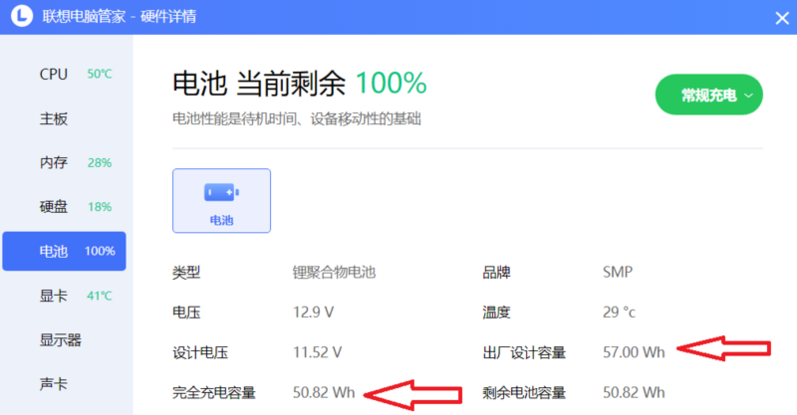Click the 57.00 Wh factory design capacity value

click(633, 352)
